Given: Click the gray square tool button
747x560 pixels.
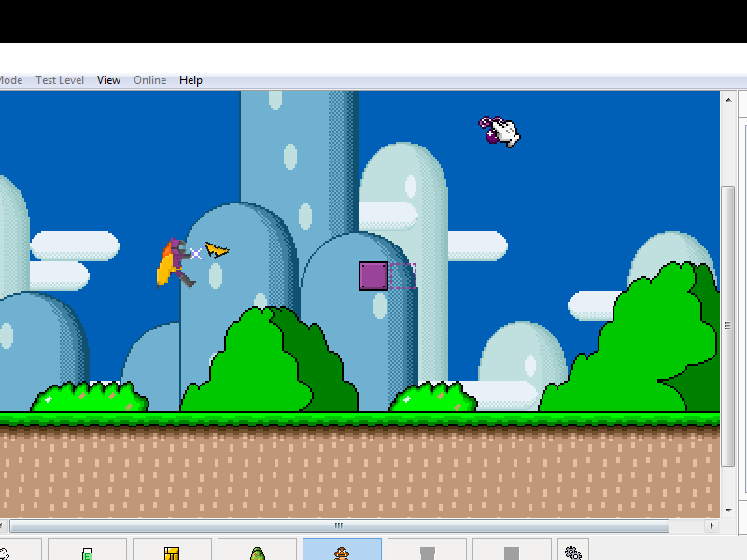Looking at the screenshot, I should coord(512,549).
